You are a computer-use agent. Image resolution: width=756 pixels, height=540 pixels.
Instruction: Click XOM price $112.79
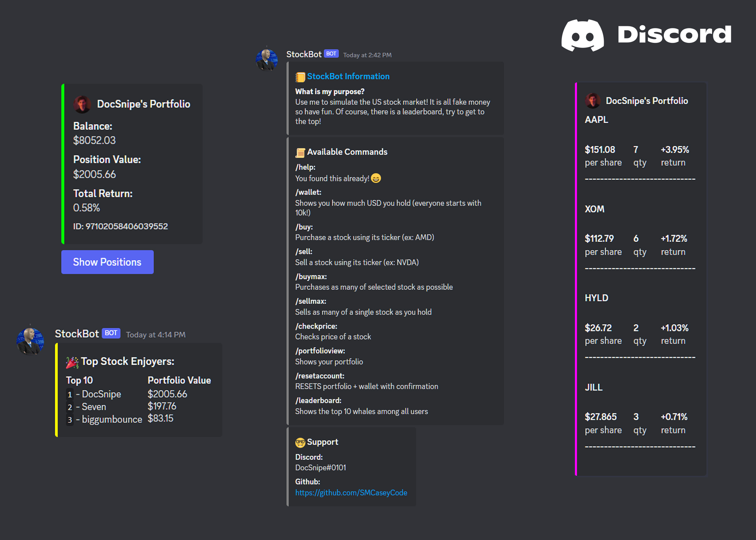(599, 238)
